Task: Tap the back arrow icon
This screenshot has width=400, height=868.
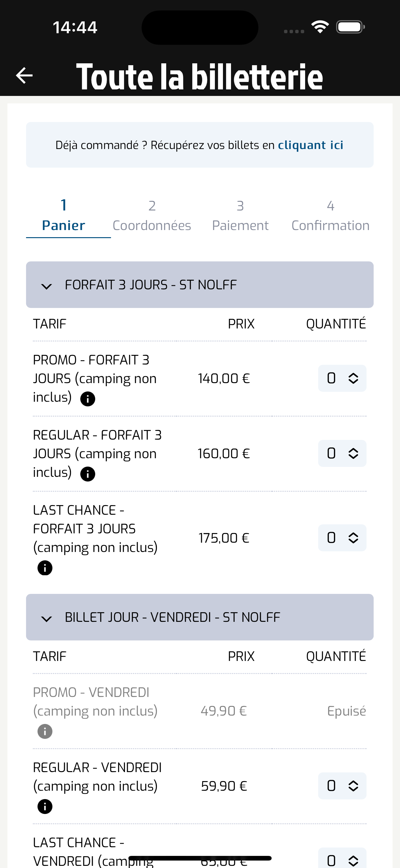Action: coord(24,75)
